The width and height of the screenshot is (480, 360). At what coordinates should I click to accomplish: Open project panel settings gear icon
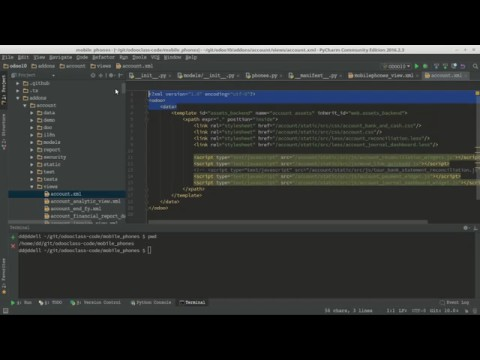[111, 76]
